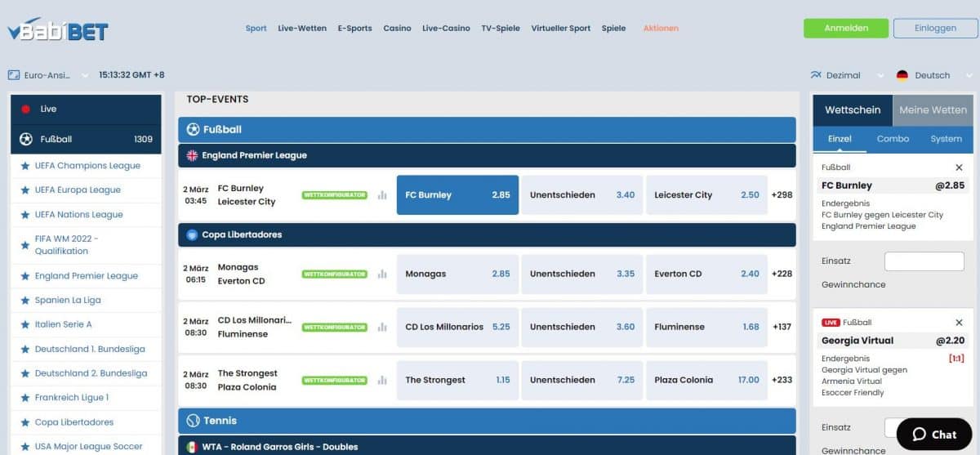Open the Dezimal odds format dropdown
Viewport: 980px width, 455px height.
point(846,75)
